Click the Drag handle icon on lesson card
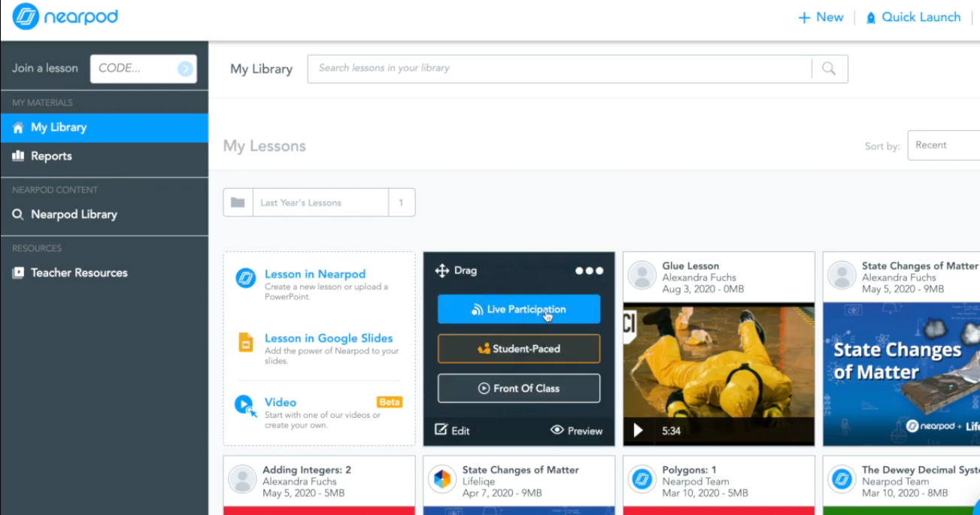980x515 pixels. pyautogui.click(x=442, y=271)
